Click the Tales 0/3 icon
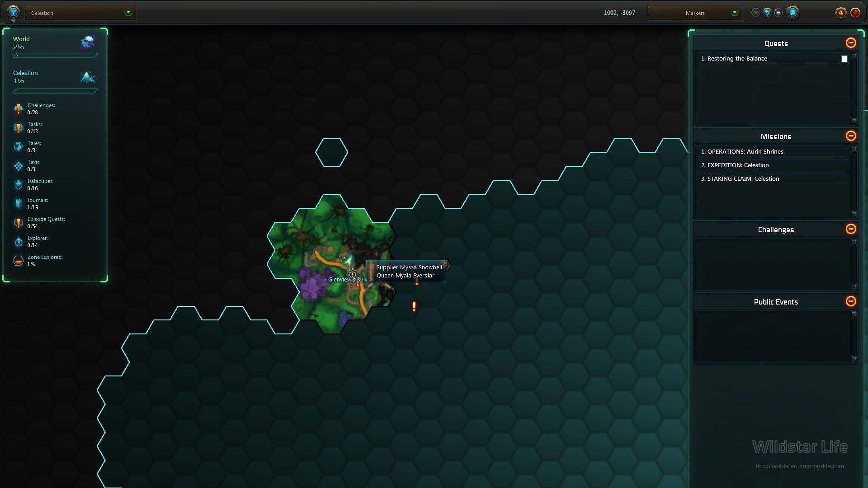The height and width of the screenshot is (488, 868). tap(18, 146)
